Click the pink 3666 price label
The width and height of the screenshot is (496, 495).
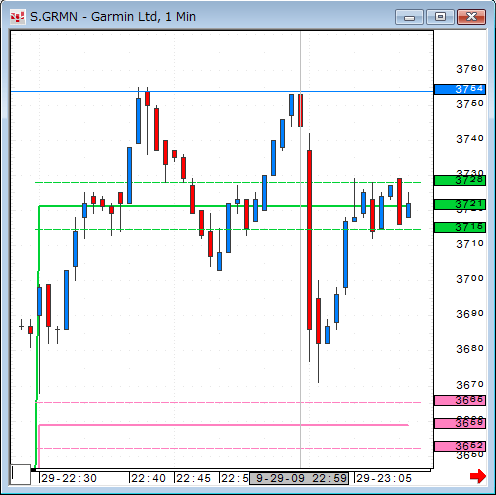point(460,400)
